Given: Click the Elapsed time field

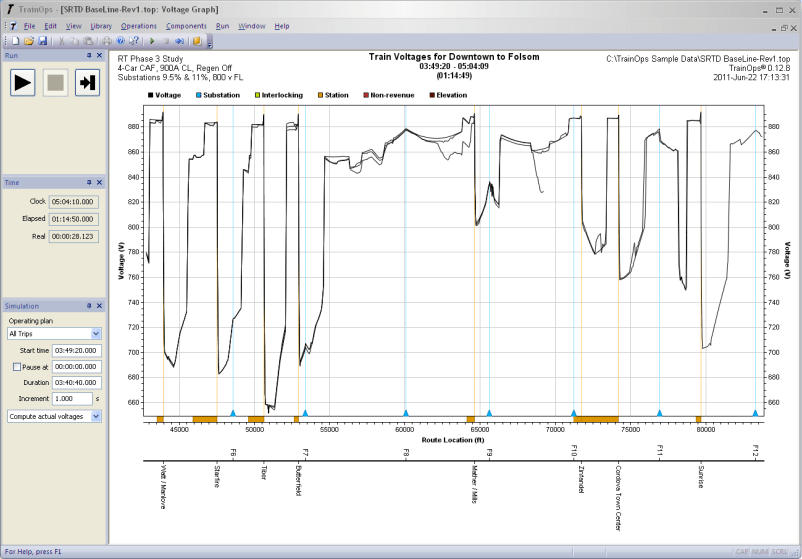Looking at the screenshot, I should [x=74, y=219].
